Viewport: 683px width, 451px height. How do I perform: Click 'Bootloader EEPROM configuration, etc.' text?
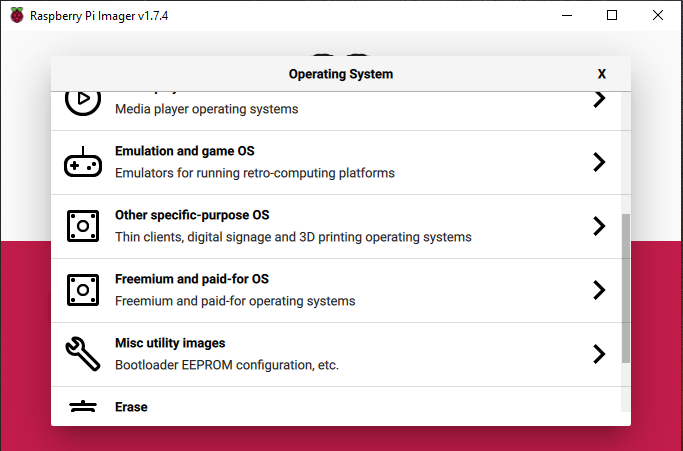(x=227, y=365)
